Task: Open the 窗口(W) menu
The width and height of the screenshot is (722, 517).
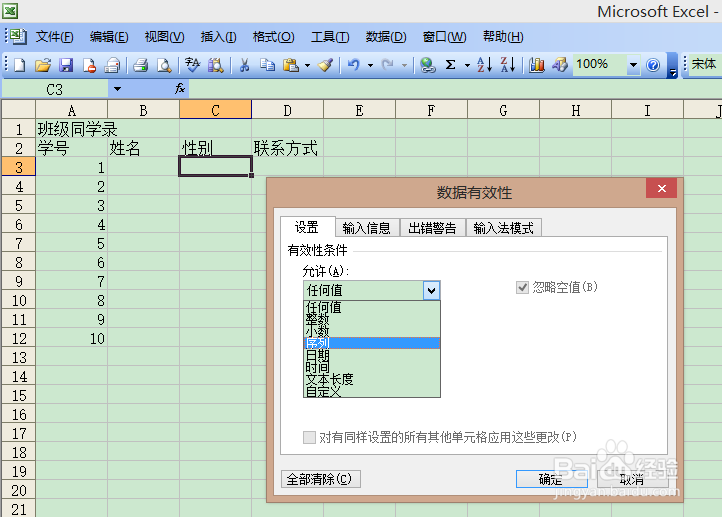Action: pos(444,37)
